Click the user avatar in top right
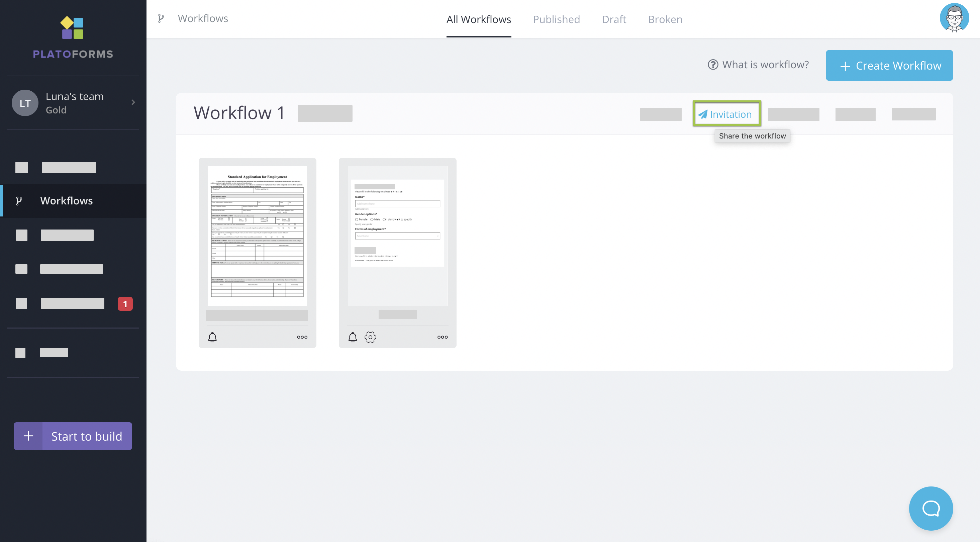Image resolution: width=980 pixels, height=542 pixels. click(x=954, y=18)
